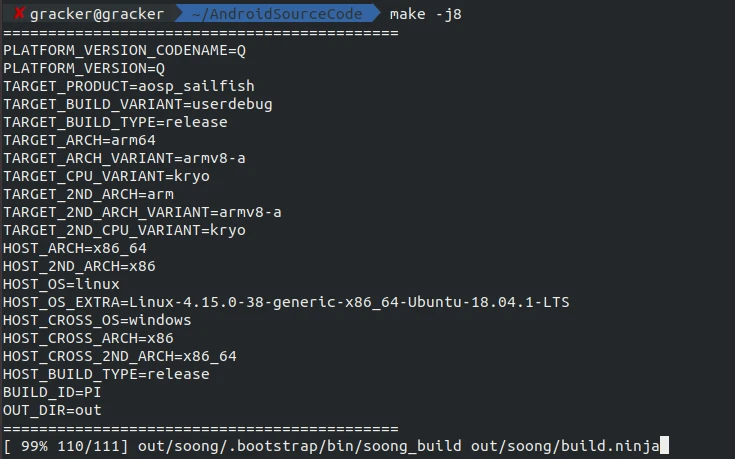Click the PLATFORM_VERSION_CODENAME=Q line
This screenshot has height=459, width=735.
tap(124, 50)
